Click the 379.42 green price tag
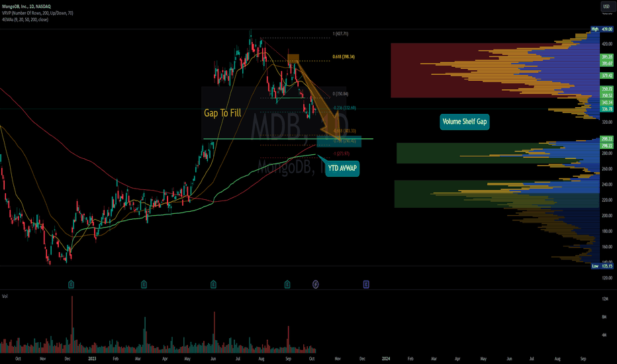This screenshot has width=617, height=364. pyautogui.click(x=607, y=75)
